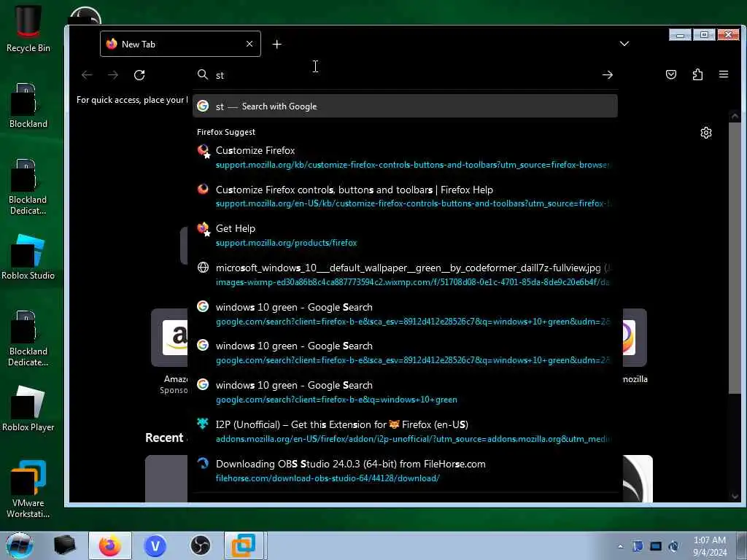The image size is (747, 560).
Task: Click the FileHorse icon on the OBS suggestion
Action: point(203,463)
